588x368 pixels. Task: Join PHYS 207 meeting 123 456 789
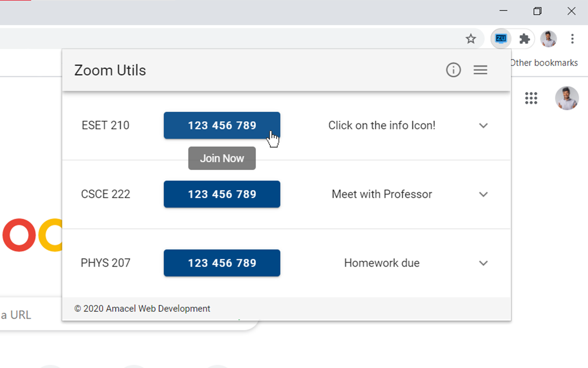click(x=222, y=263)
